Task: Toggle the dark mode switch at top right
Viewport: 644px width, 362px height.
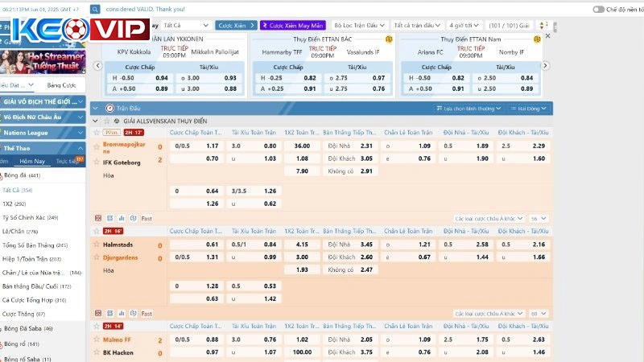Action: (x=598, y=10)
